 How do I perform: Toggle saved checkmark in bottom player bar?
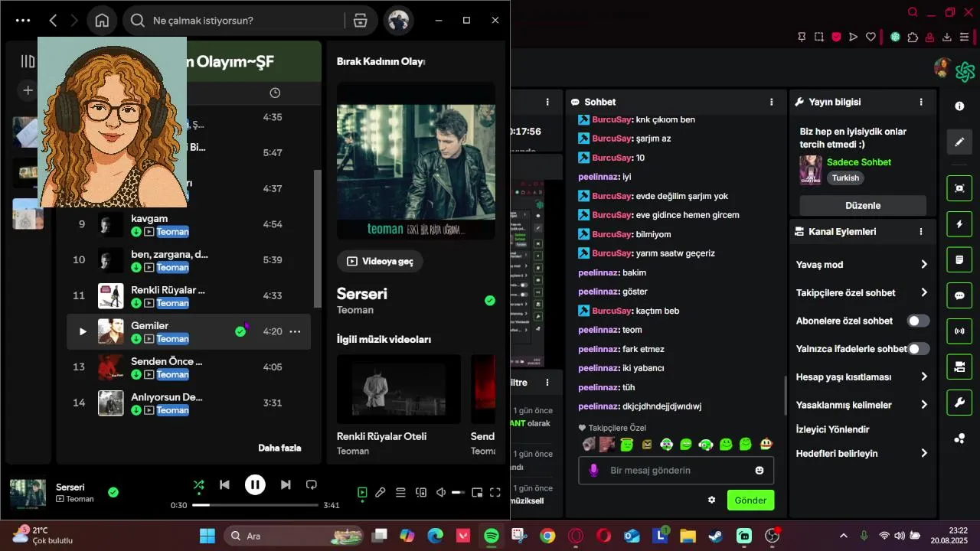coord(113,492)
